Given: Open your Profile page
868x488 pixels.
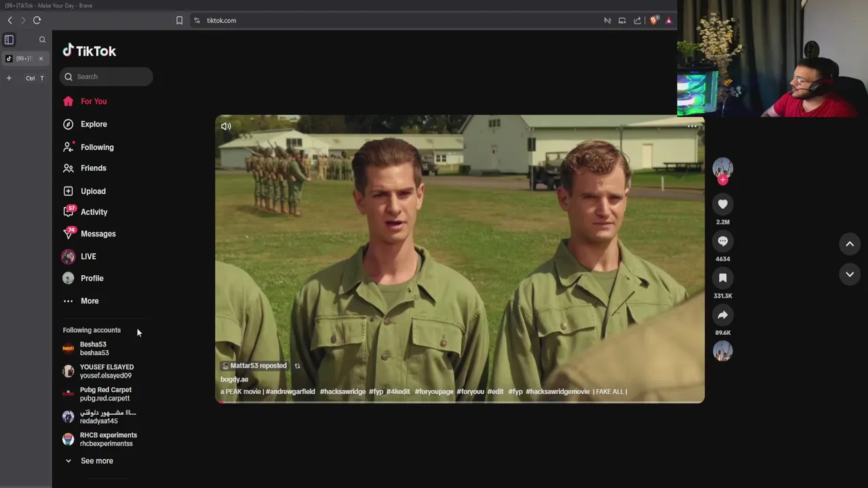Looking at the screenshot, I should pos(83,278).
